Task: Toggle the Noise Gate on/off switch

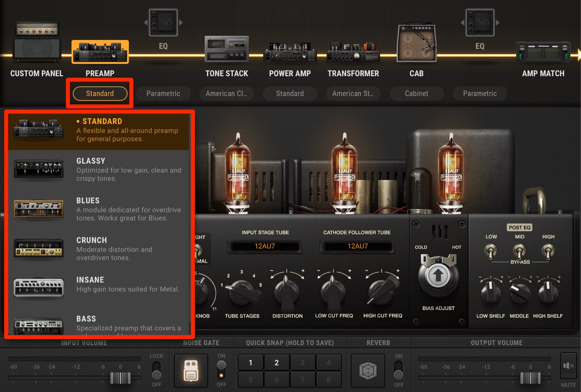Action: pos(221,370)
